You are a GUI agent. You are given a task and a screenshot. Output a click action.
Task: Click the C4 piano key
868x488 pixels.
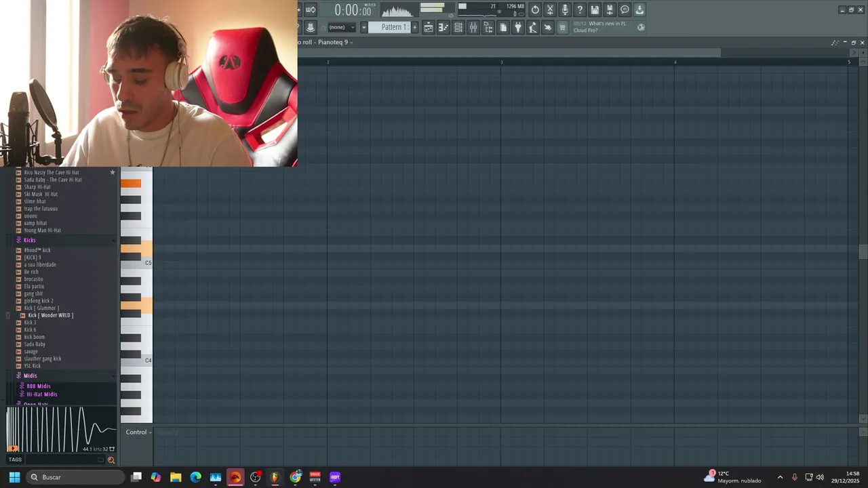[137, 360]
